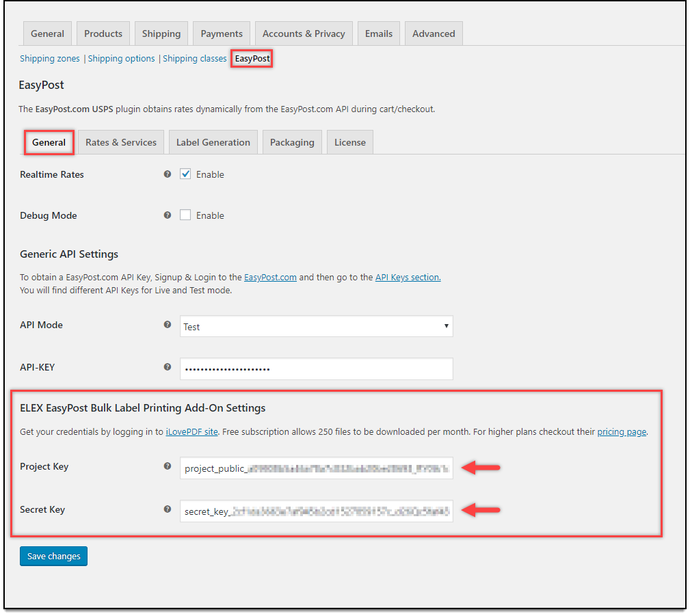690x616 pixels.
Task: Click the Save changes button
Action: click(54, 556)
